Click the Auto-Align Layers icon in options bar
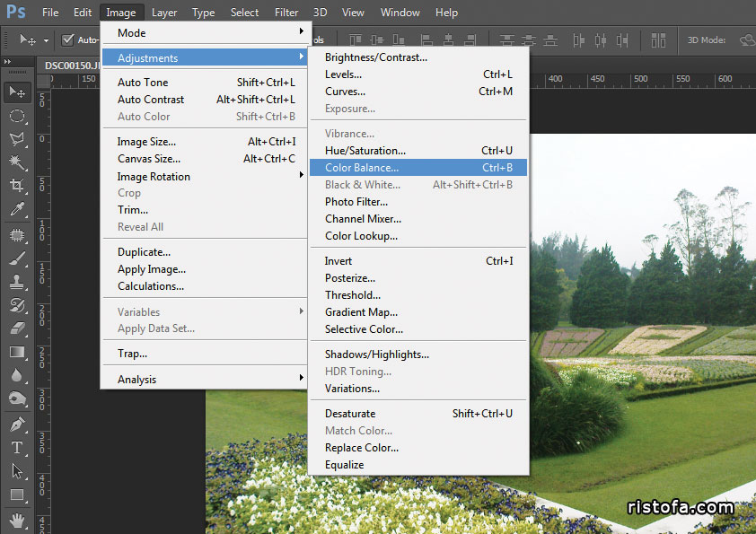 pyautogui.click(x=658, y=40)
